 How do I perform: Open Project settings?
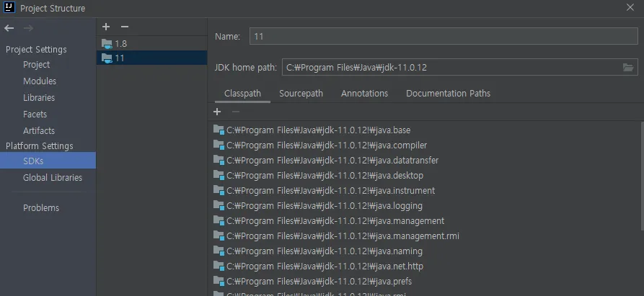pyautogui.click(x=36, y=65)
